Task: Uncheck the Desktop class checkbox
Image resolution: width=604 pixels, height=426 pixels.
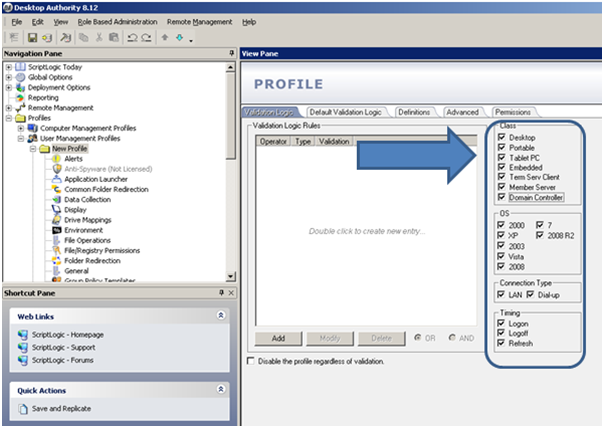Action: (502, 137)
